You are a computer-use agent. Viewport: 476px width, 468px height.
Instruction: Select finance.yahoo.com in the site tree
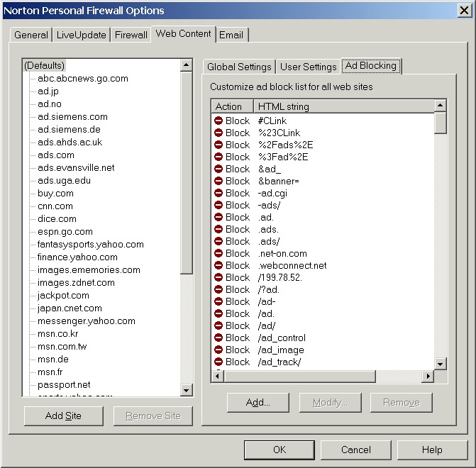(77, 257)
